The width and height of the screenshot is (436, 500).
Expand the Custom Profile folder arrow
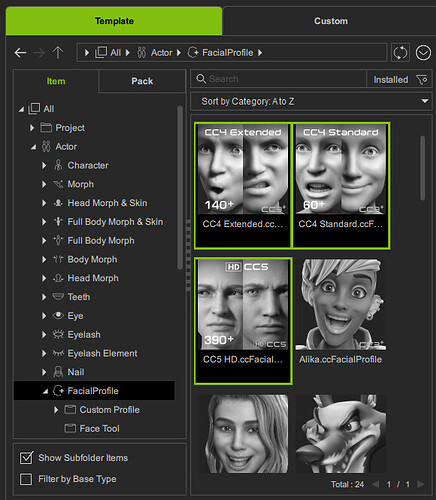coord(56,410)
